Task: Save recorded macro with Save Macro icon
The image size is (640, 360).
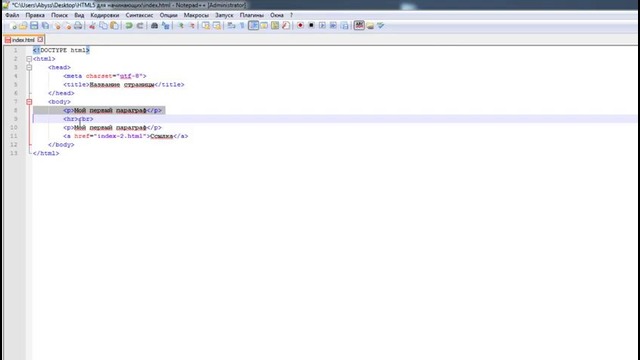Action: coord(344,26)
